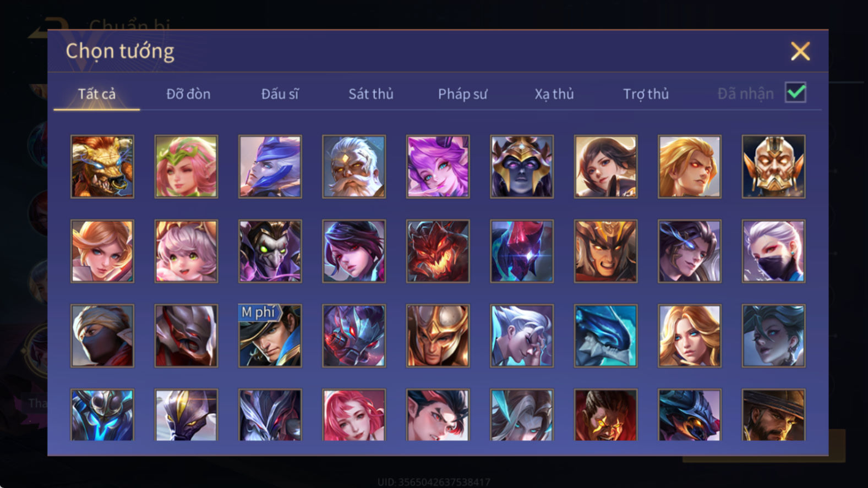Open the Sát thủ tab
The height and width of the screenshot is (488, 868).
[371, 94]
